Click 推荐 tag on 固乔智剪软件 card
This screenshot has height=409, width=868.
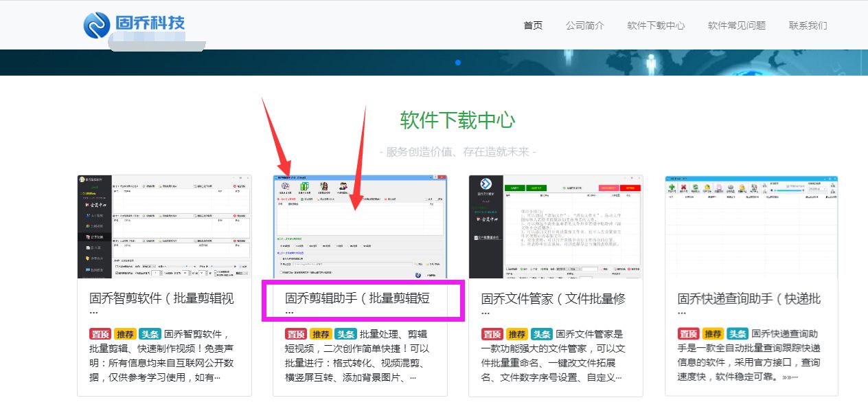[x=125, y=334]
